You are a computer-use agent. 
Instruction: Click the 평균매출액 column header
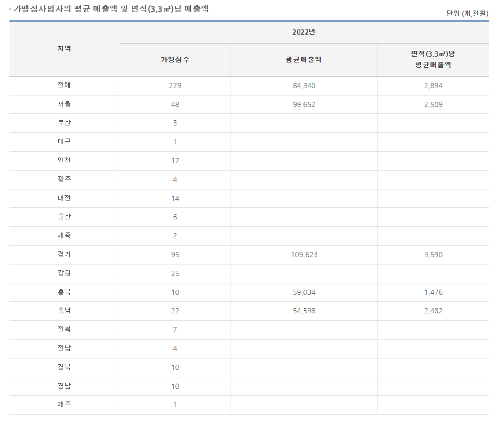click(303, 60)
